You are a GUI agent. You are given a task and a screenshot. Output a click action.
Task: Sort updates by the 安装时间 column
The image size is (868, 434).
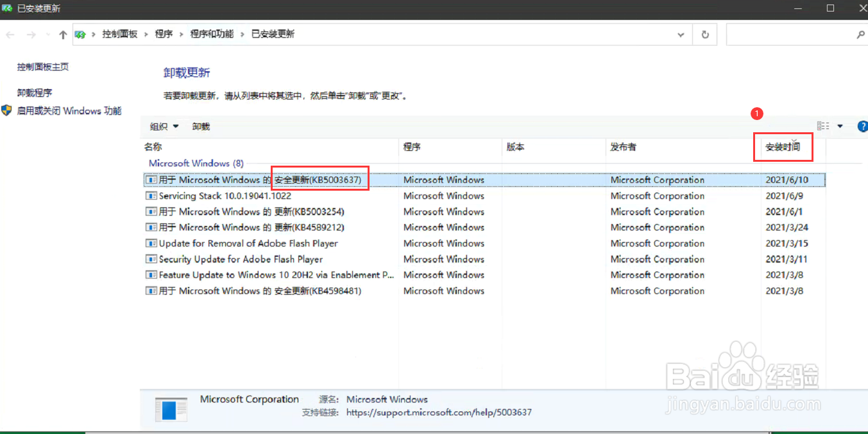(783, 147)
